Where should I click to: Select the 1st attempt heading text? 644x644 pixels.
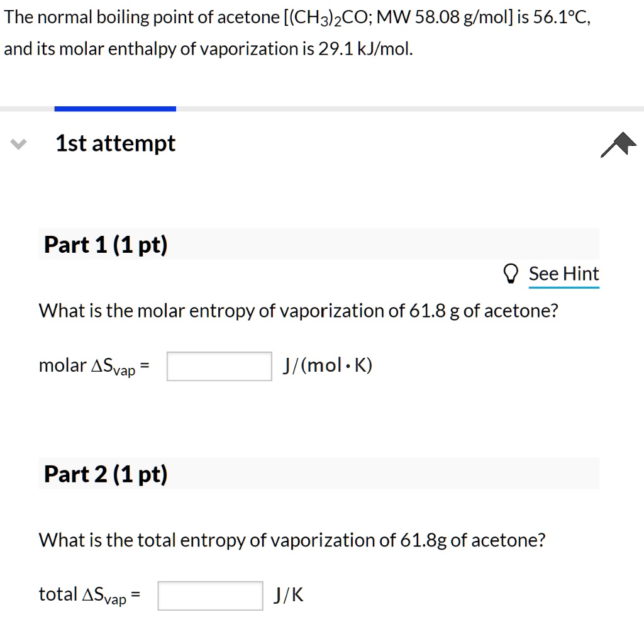tap(116, 143)
